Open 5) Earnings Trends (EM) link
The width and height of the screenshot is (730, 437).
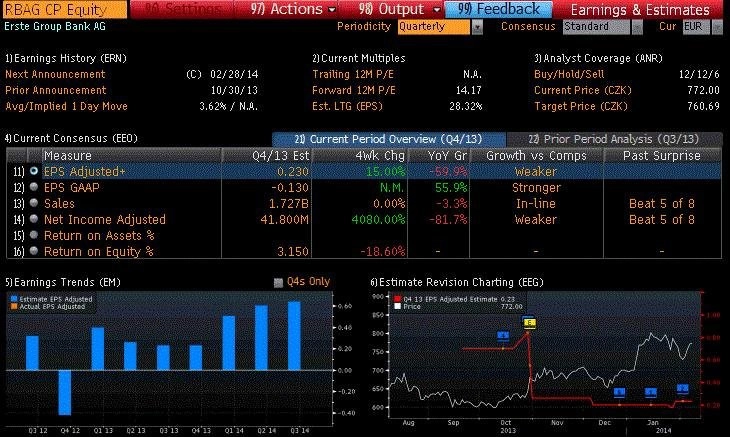63,282
